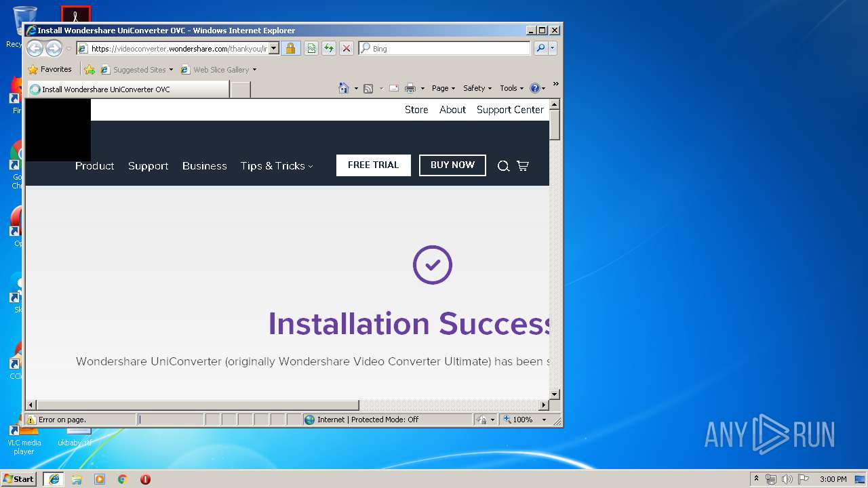Click the Print printer icon
Image resolution: width=868 pixels, height=488 pixels.
click(x=410, y=88)
